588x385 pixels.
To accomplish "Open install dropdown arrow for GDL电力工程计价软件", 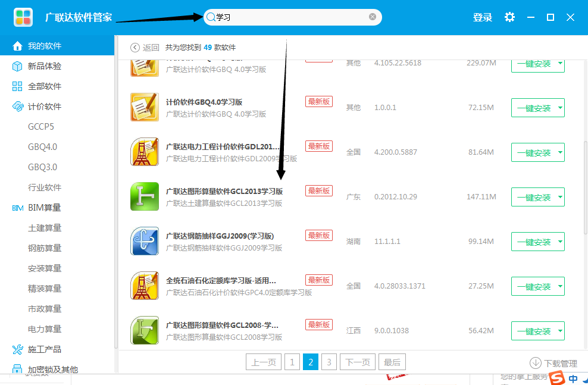I will coord(560,152).
